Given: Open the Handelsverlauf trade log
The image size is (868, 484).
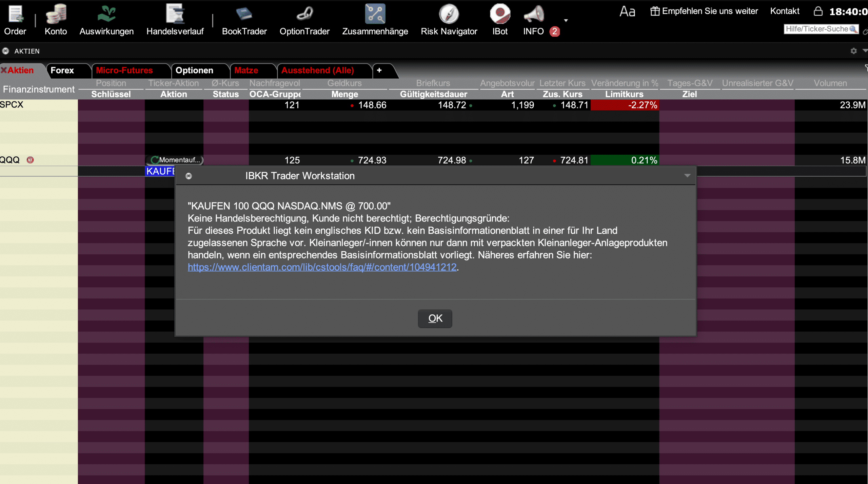Looking at the screenshot, I should [175, 20].
